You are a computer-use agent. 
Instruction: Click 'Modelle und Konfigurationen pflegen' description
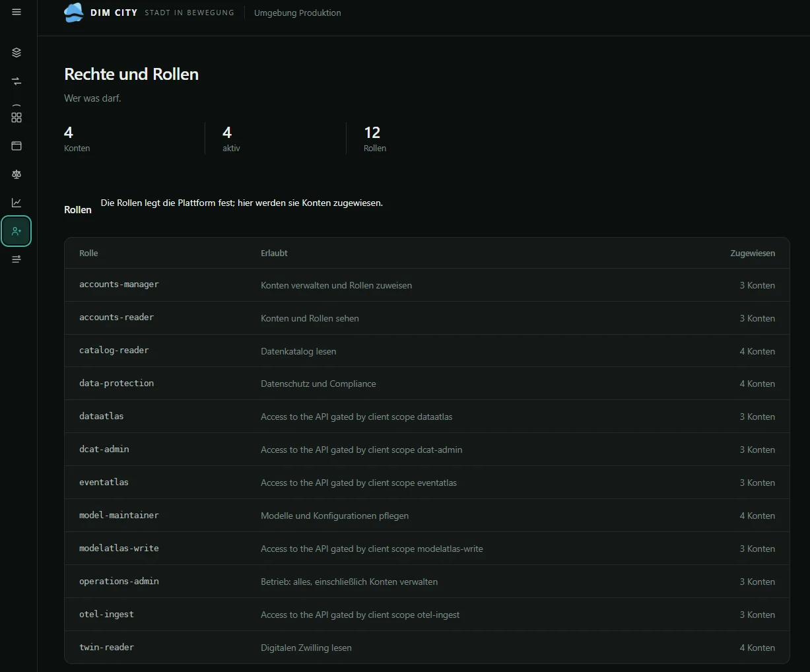tap(335, 516)
